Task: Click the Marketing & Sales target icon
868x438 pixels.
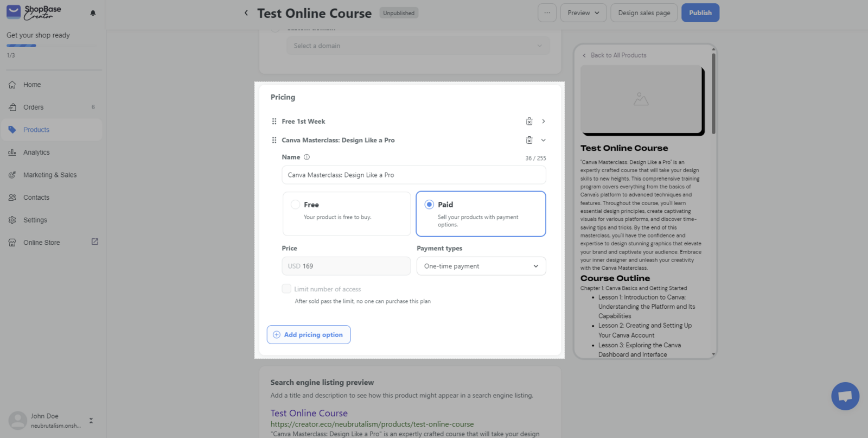Action: click(x=12, y=175)
